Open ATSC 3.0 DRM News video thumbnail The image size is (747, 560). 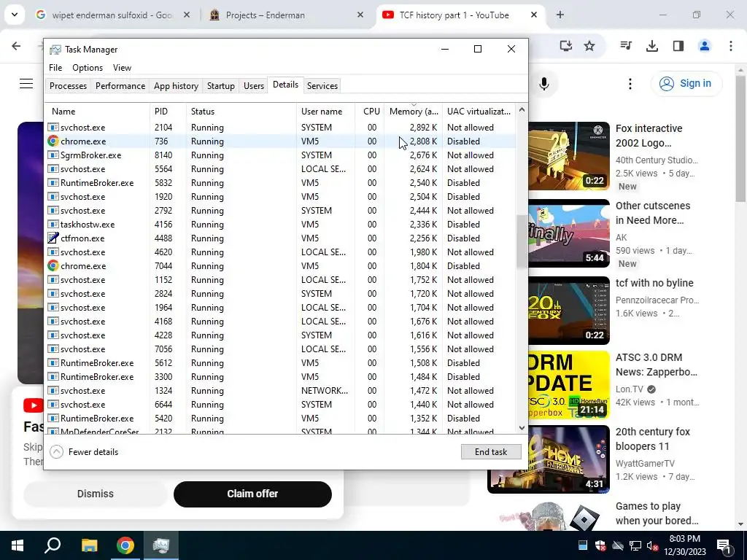(569, 385)
